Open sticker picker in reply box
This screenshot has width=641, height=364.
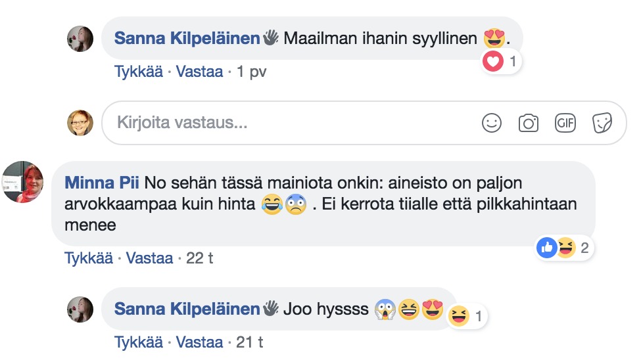coord(602,123)
